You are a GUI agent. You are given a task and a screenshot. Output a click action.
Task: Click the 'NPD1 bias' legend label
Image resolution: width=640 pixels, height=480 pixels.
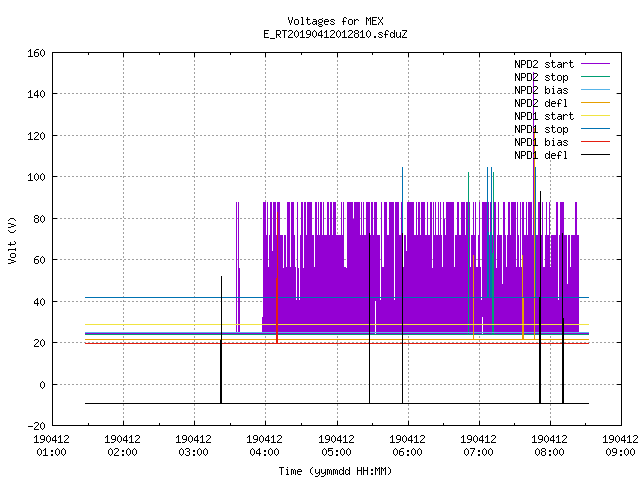[541, 142]
